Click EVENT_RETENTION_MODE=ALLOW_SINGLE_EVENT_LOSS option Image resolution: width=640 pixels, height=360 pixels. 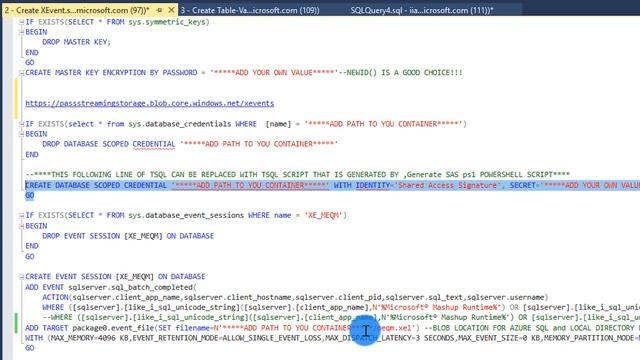[x=227, y=338]
